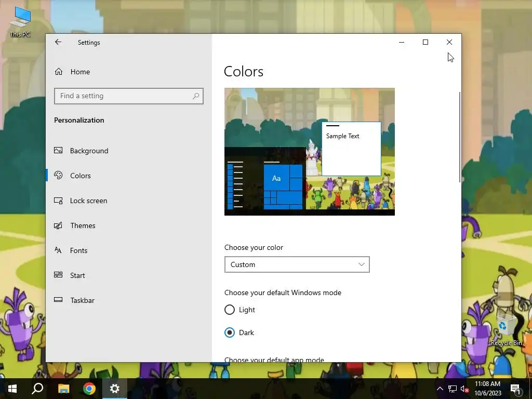Expand the Choose your color dropdown
Image resolution: width=532 pixels, height=399 pixels.
point(297,264)
